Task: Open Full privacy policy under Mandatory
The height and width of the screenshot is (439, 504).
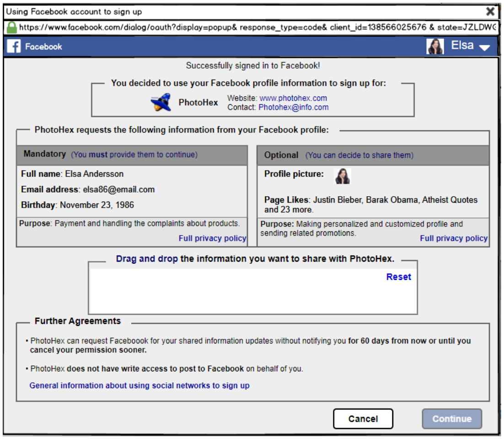Action: (x=212, y=238)
